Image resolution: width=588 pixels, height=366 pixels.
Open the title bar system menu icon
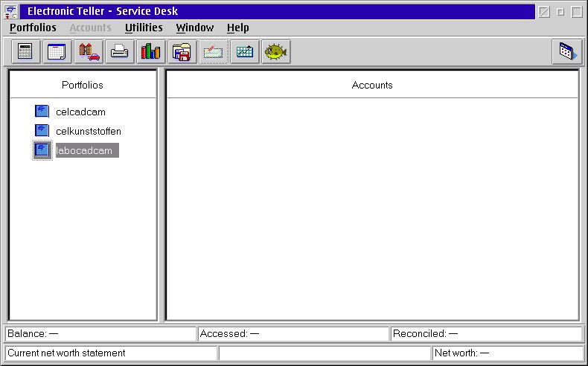point(11,12)
